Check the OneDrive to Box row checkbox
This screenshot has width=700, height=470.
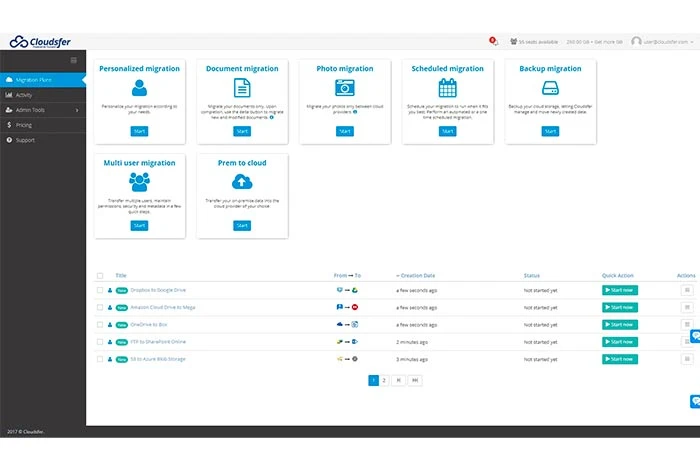coord(100,324)
